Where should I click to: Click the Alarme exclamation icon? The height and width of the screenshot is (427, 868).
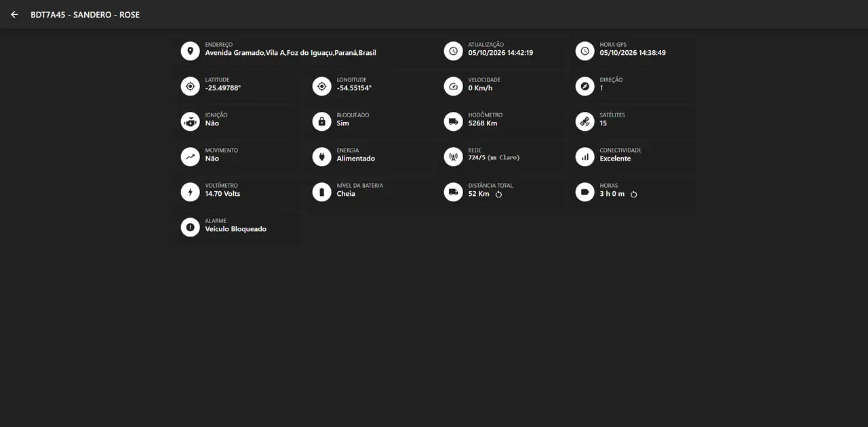pos(190,227)
